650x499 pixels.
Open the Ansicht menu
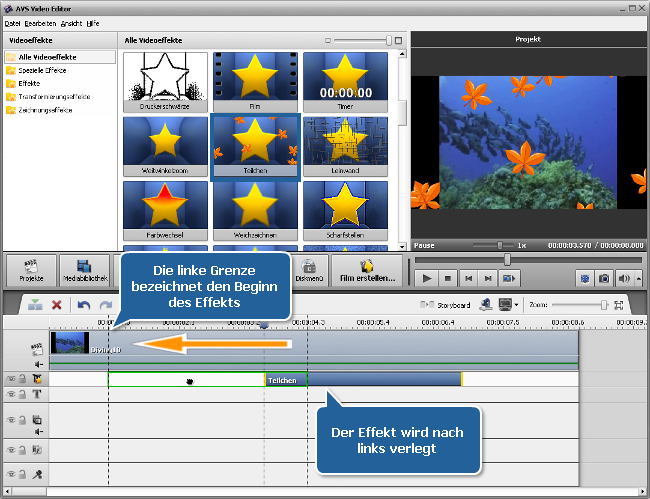(71, 24)
